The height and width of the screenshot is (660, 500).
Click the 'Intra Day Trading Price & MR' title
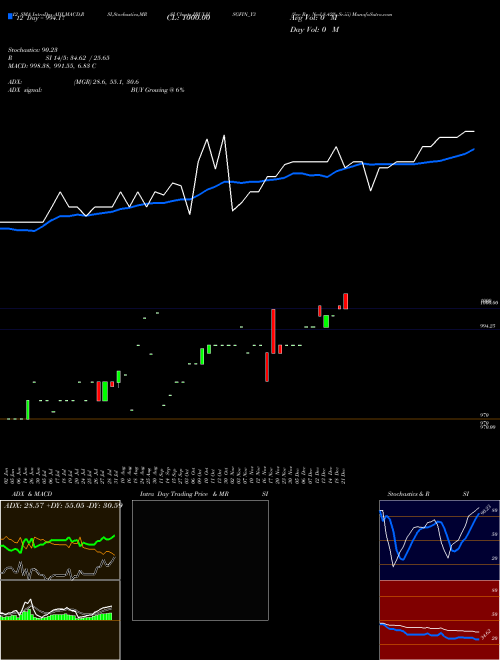pos(184,494)
